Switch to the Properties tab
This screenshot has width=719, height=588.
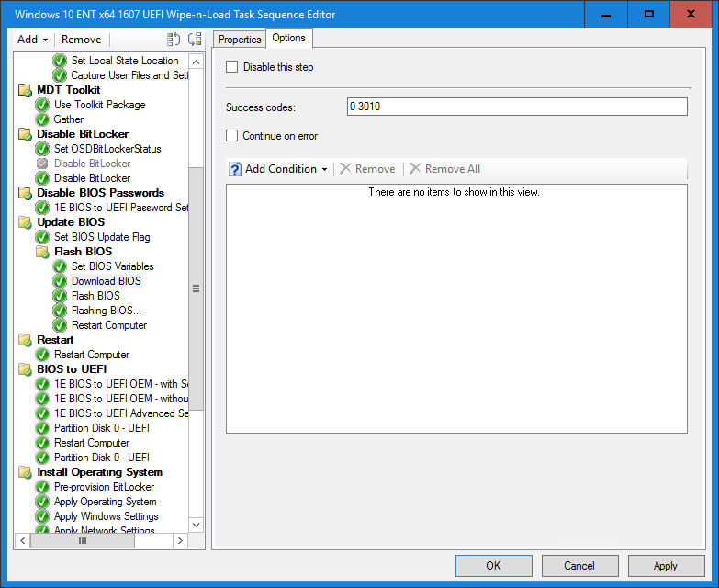(x=240, y=40)
